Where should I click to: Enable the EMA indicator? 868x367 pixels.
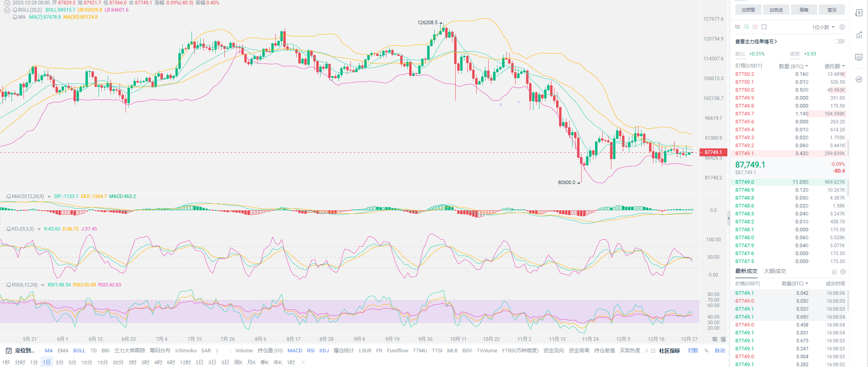coord(63,350)
